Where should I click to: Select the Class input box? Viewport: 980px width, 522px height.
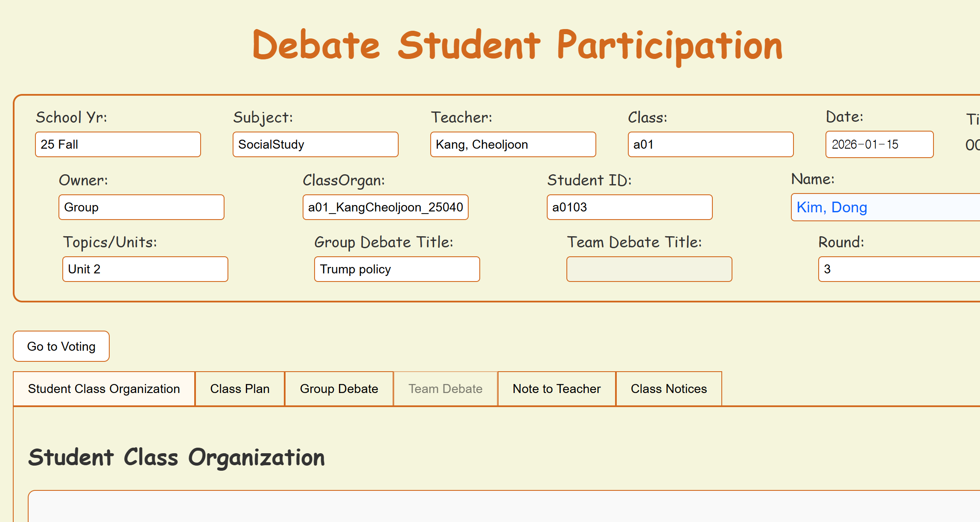coord(711,144)
